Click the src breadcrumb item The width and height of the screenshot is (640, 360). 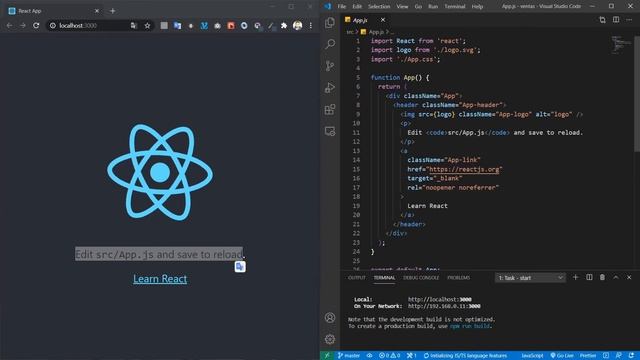point(350,31)
